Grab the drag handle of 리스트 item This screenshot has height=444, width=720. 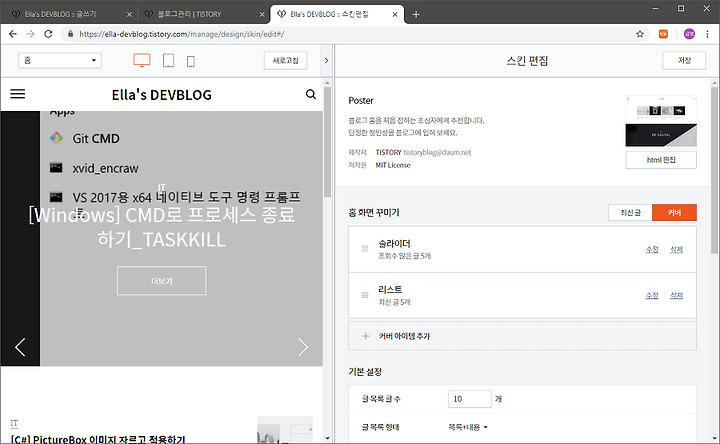365,295
